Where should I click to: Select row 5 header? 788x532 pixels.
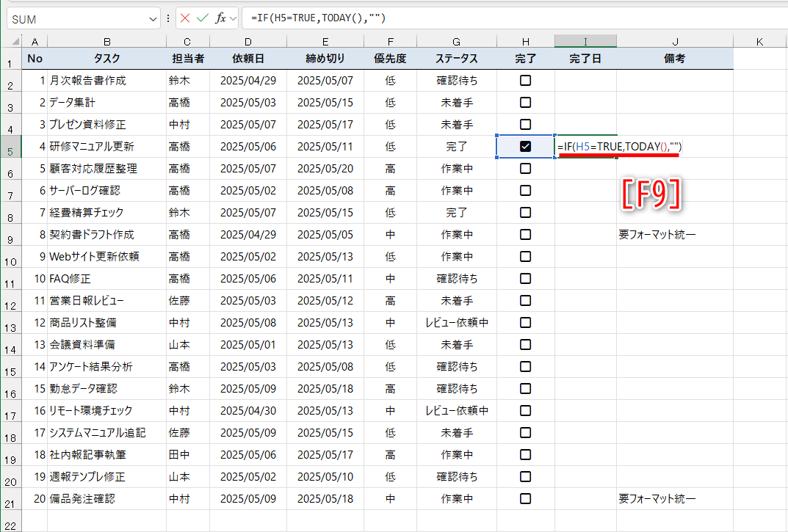(10, 147)
